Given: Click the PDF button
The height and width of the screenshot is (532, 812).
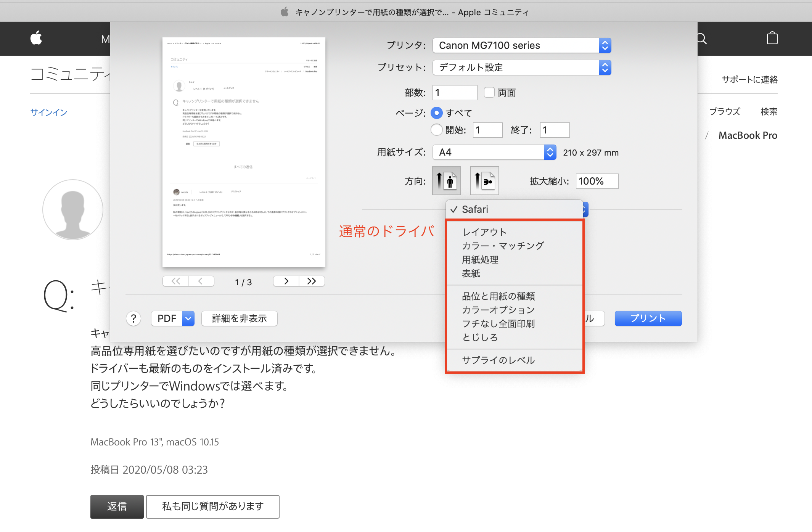Looking at the screenshot, I should point(167,318).
